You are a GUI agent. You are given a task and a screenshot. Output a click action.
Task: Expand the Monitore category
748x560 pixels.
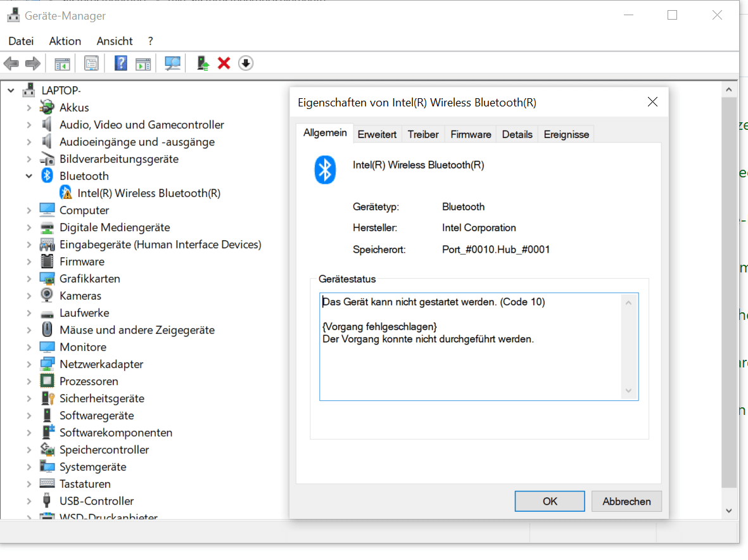point(29,347)
